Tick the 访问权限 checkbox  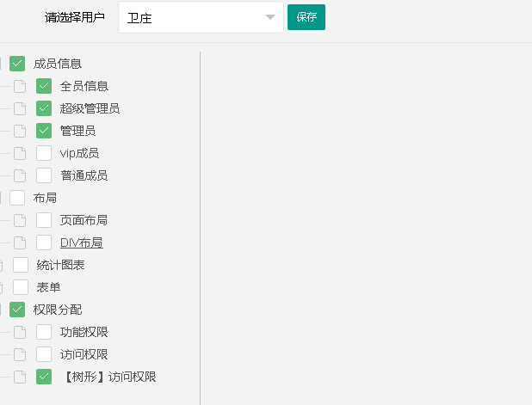[x=44, y=354]
